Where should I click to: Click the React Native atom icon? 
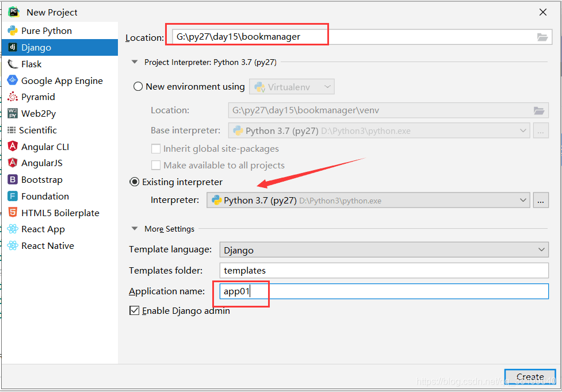(x=13, y=245)
